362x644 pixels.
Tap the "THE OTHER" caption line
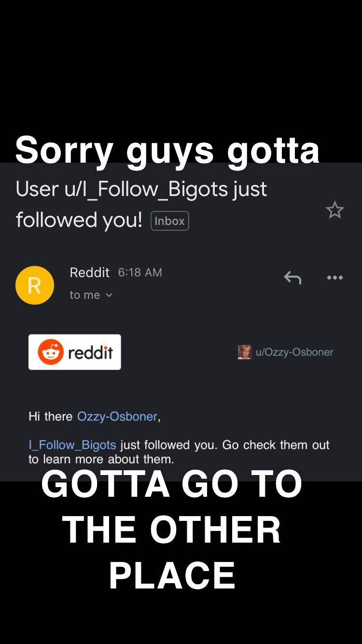[172, 530]
